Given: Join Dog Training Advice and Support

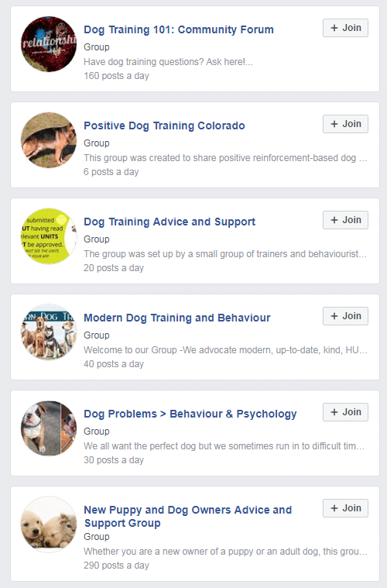Looking at the screenshot, I should point(345,220).
